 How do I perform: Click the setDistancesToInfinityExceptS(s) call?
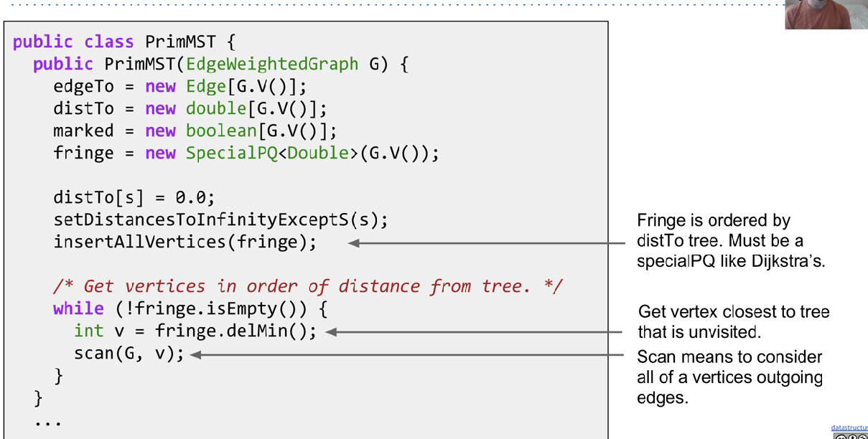point(220,219)
